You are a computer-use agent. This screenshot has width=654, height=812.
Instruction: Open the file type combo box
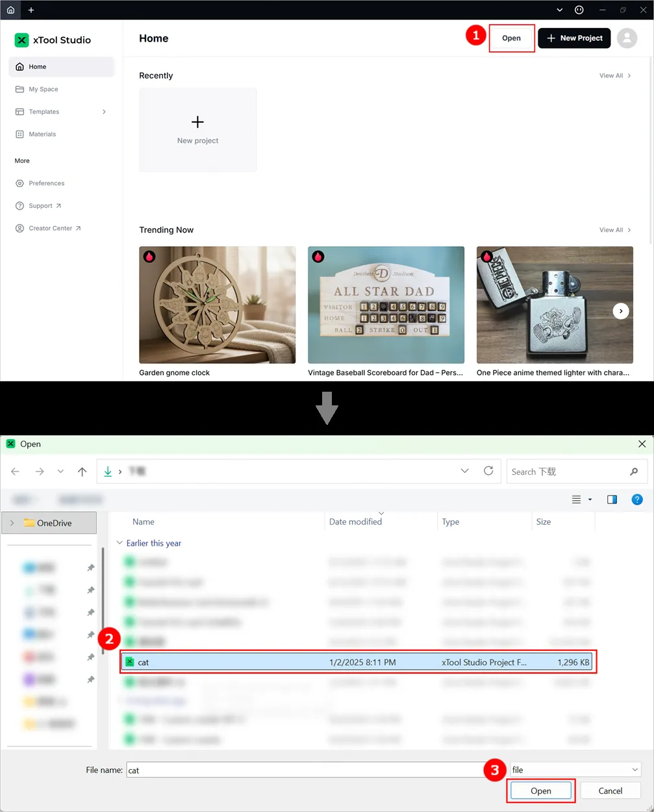(x=575, y=770)
